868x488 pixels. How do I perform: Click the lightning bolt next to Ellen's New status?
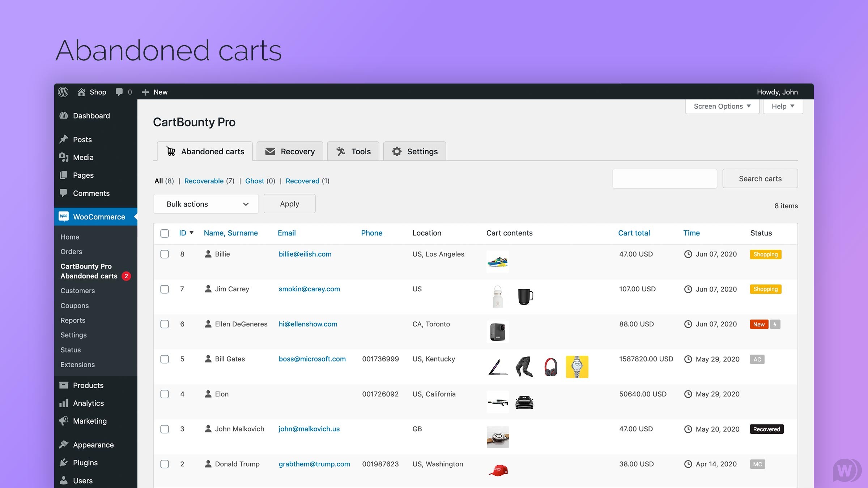[x=775, y=324]
